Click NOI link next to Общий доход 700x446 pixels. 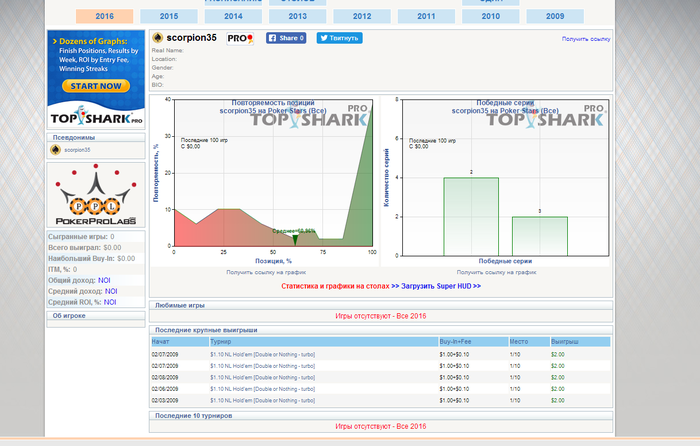click(104, 280)
